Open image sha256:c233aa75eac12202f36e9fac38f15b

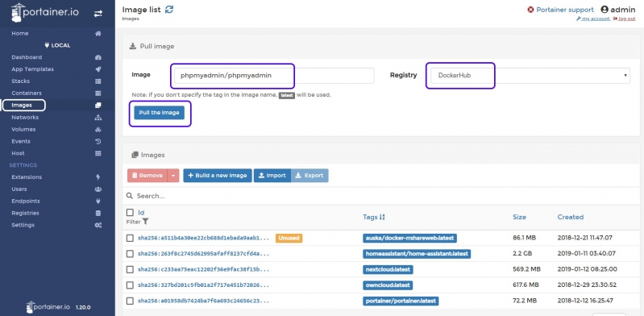pos(203,269)
